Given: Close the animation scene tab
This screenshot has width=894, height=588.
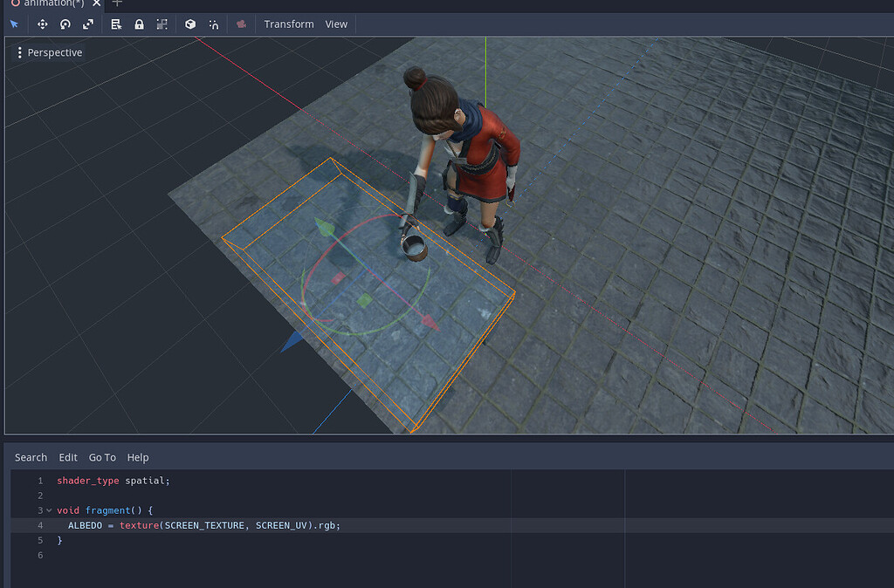Looking at the screenshot, I should coord(96,3).
